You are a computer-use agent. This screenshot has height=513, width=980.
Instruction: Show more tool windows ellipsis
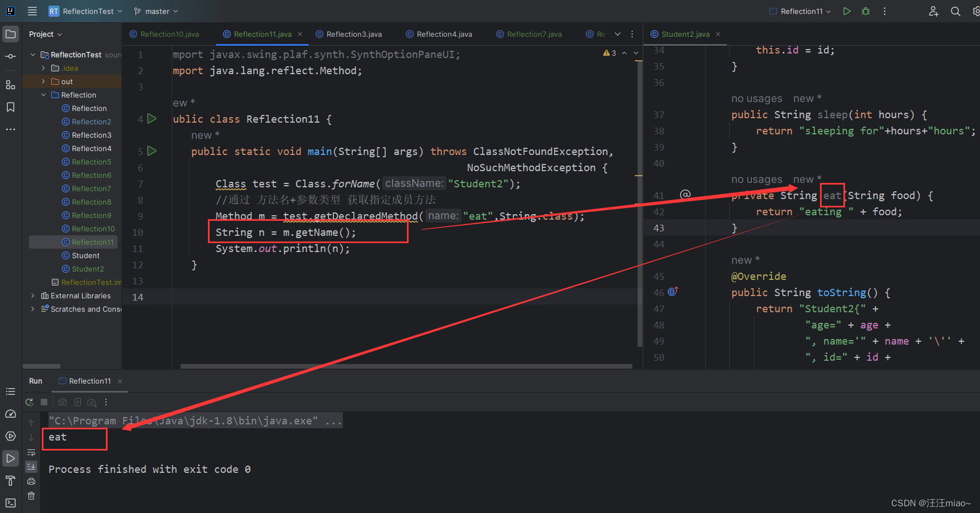tap(11, 129)
